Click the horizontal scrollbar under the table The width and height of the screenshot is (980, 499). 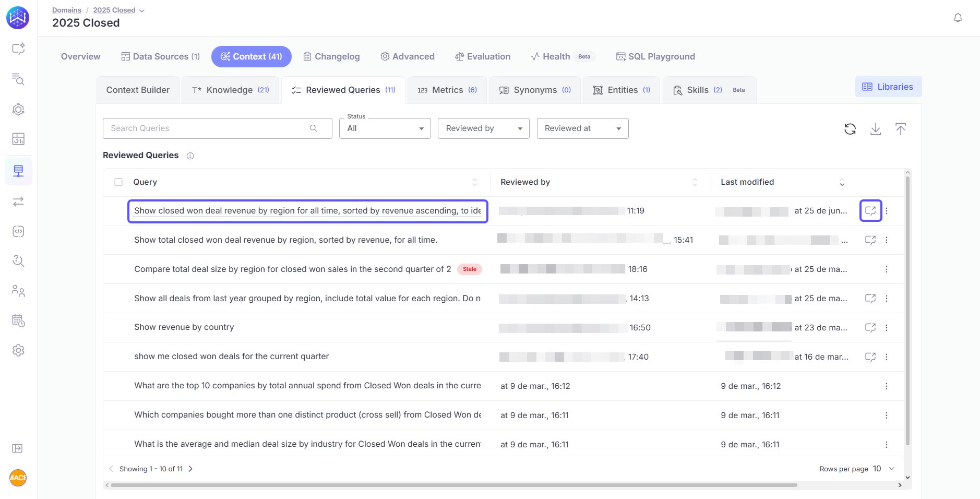point(454,485)
